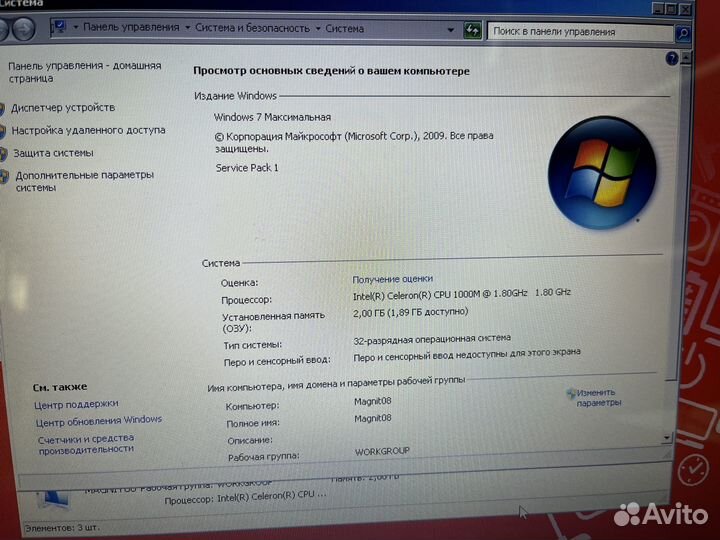The width and height of the screenshot is (720, 540).
Task: Click the computer icon in address bar
Action: (60, 27)
